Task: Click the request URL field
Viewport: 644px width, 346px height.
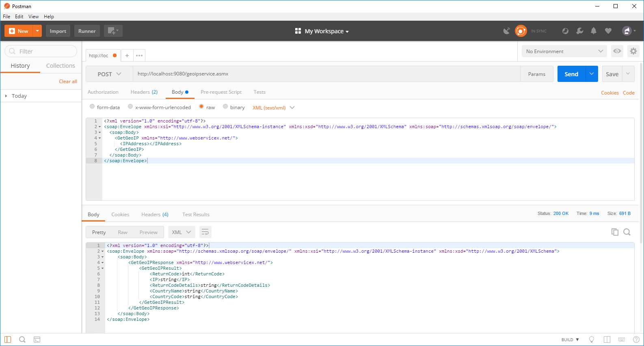Action: [x=326, y=74]
